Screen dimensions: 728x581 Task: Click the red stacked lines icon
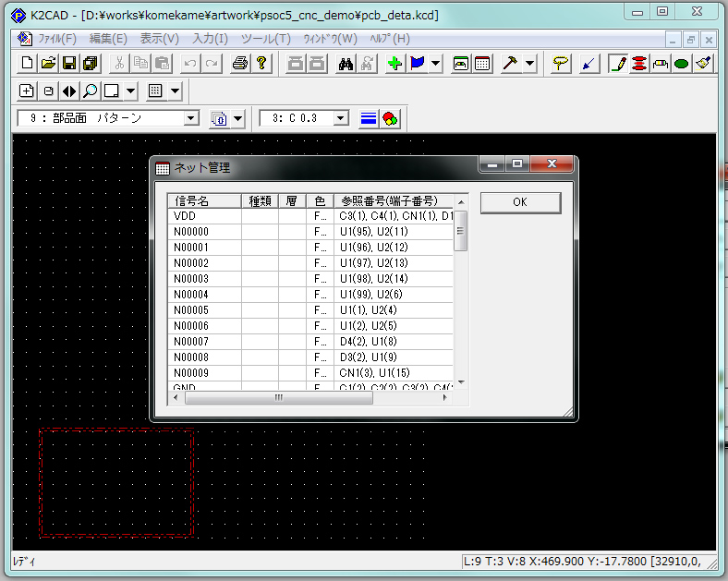coord(639,63)
